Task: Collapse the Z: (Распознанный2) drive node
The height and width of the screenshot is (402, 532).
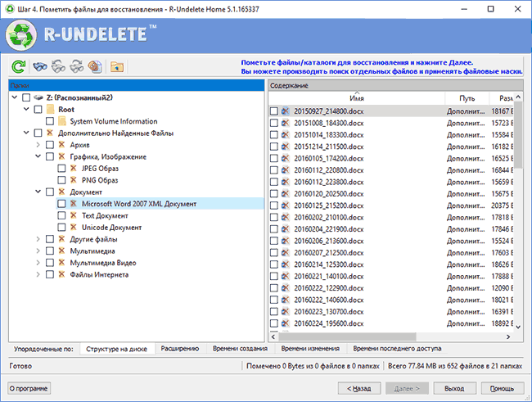Action: tap(15, 97)
